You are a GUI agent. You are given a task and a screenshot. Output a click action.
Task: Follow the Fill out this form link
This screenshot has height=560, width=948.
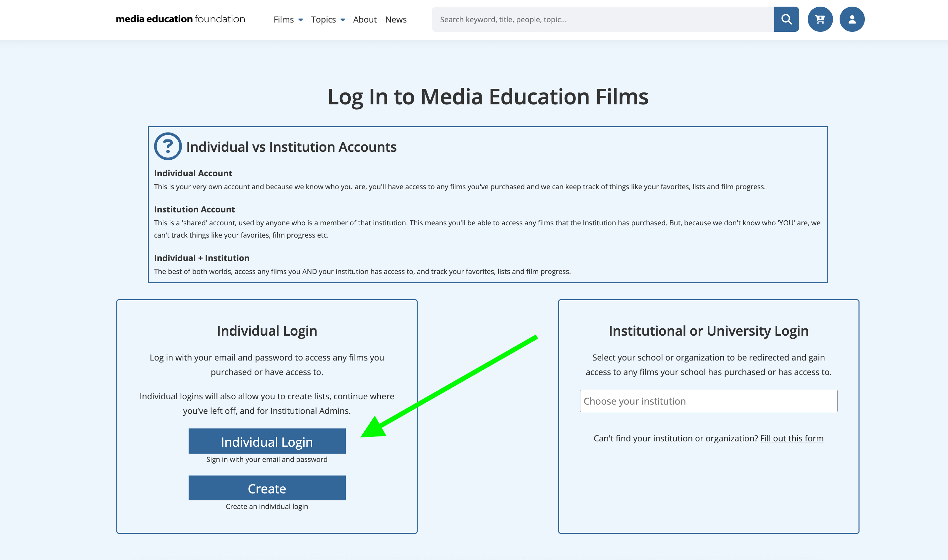click(x=792, y=438)
